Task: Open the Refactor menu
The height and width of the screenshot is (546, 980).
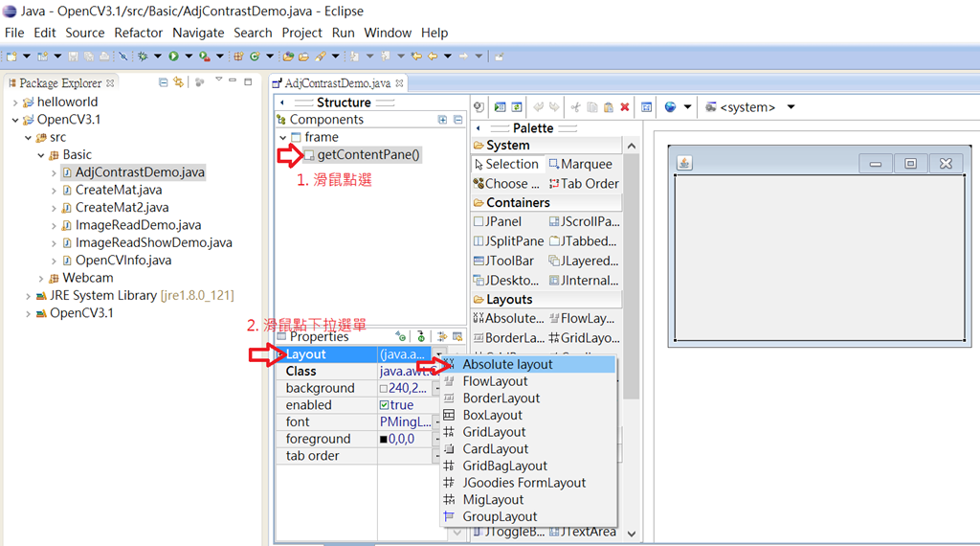Action: pos(138,33)
